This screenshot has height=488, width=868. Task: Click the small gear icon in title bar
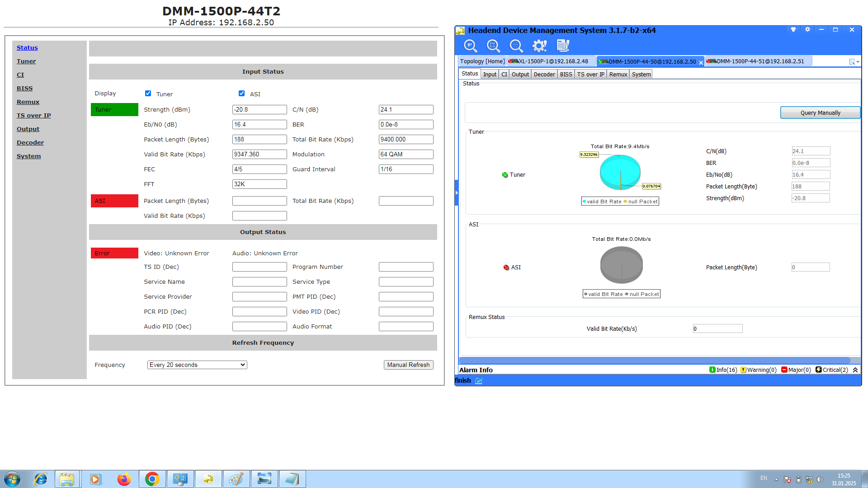[x=807, y=30]
